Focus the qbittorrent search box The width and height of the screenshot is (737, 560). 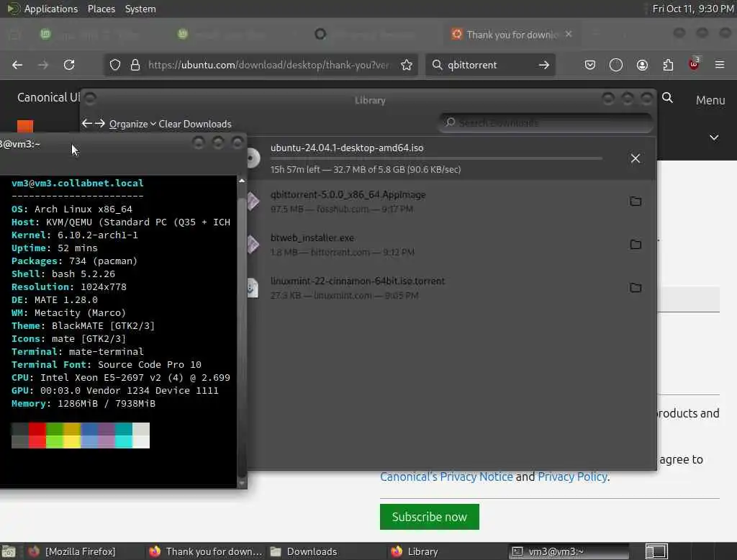click(x=489, y=65)
